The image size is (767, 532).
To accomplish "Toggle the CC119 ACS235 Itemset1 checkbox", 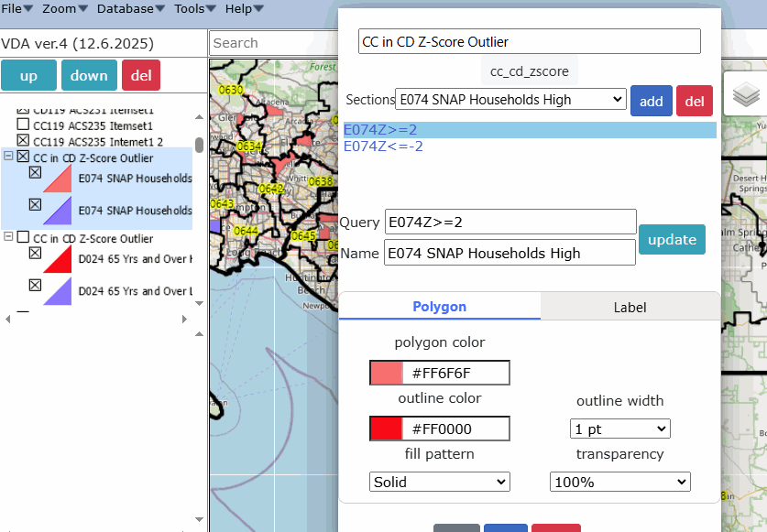I will 23,125.
